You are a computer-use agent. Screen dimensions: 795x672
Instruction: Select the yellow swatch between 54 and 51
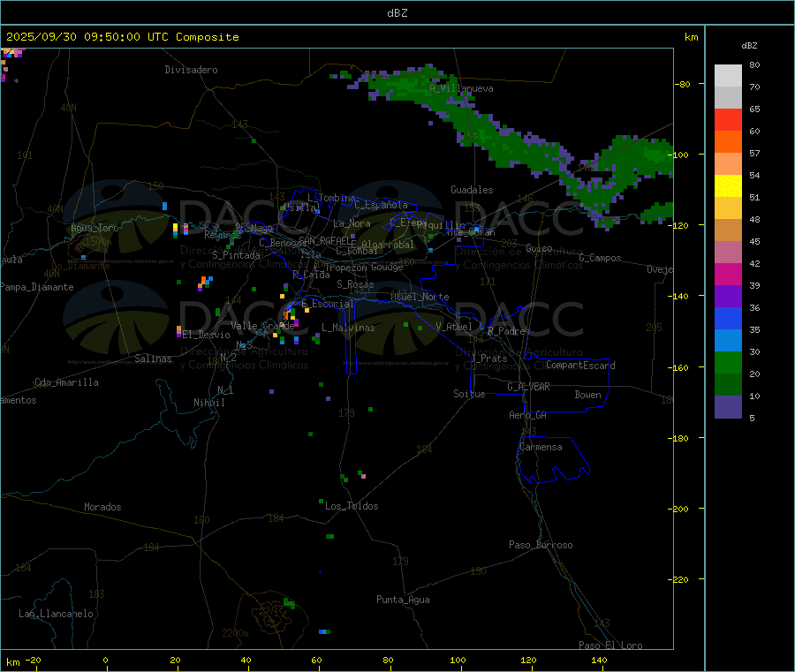point(728,186)
